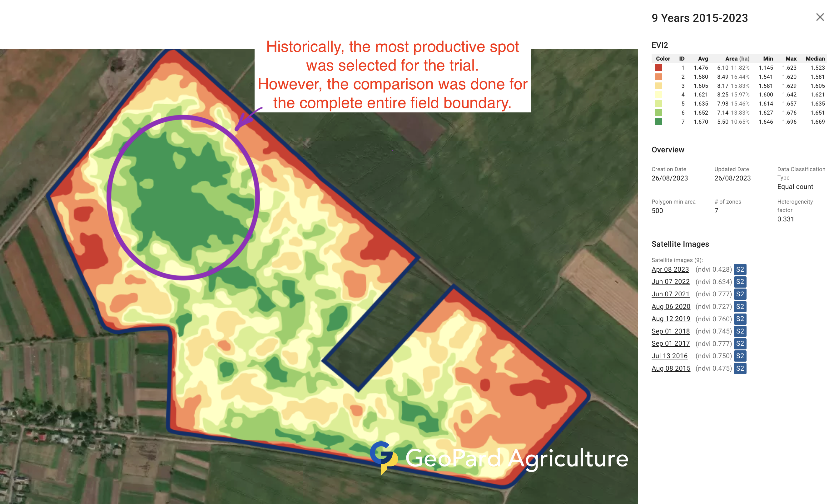This screenshot has width=834, height=504.
Task: Click the dark green zone 7 color swatch
Action: pyautogui.click(x=658, y=122)
